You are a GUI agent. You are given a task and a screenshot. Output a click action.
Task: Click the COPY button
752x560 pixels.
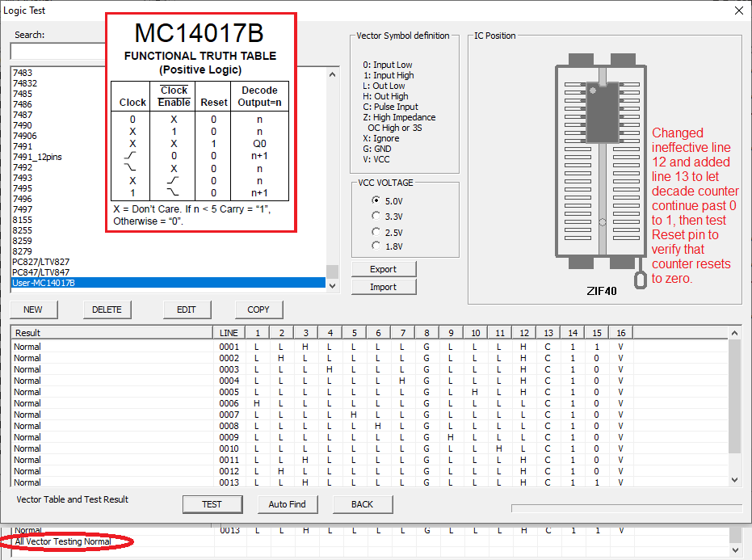[258, 309]
